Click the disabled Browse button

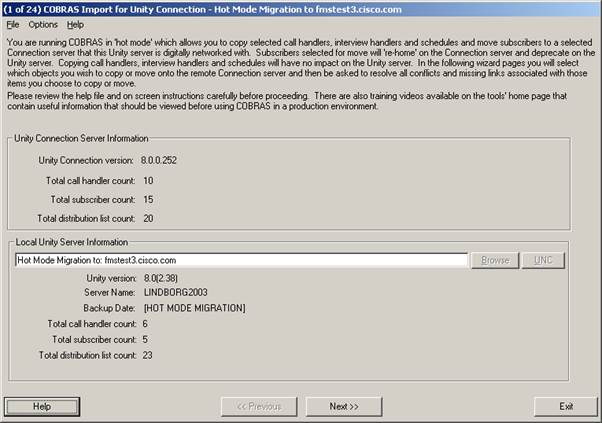[x=495, y=260]
